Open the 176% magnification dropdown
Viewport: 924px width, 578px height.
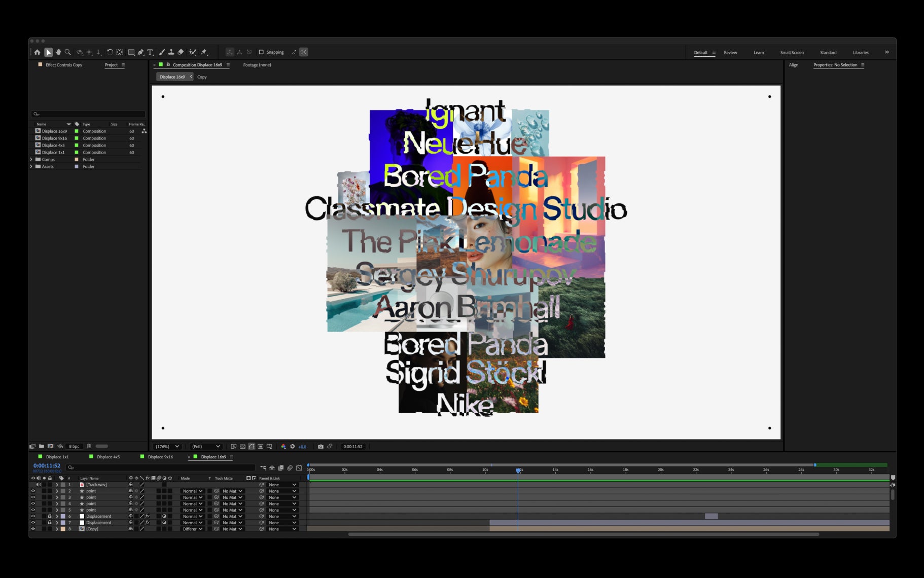pos(167,447)
